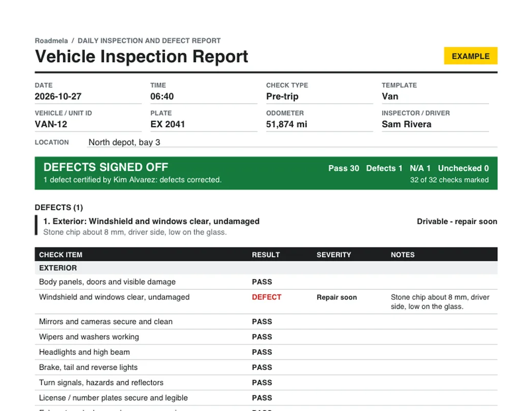Click the Van template value
532x411 pixels.
(x=390, y=96)
